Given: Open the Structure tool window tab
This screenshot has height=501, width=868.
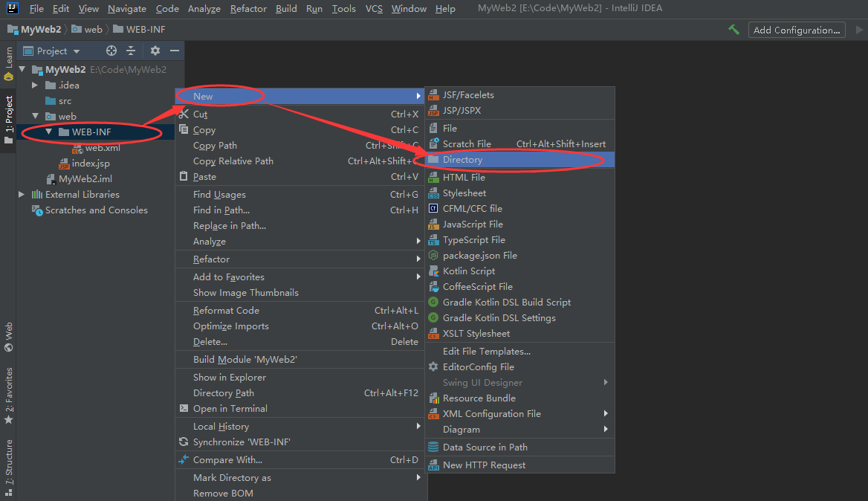Looking at the screenshot, I should tap(8, 467).
